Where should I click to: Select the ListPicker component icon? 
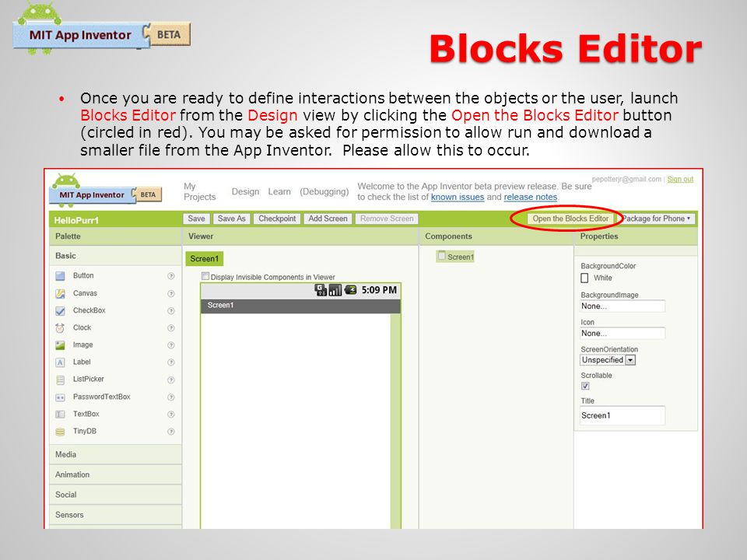(60, 380)
